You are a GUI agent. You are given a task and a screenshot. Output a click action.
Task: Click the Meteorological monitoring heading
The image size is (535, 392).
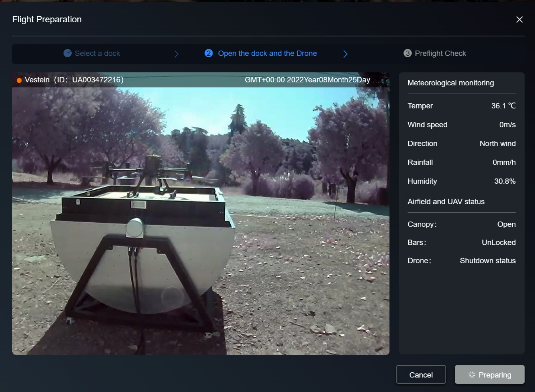point(451,83)
